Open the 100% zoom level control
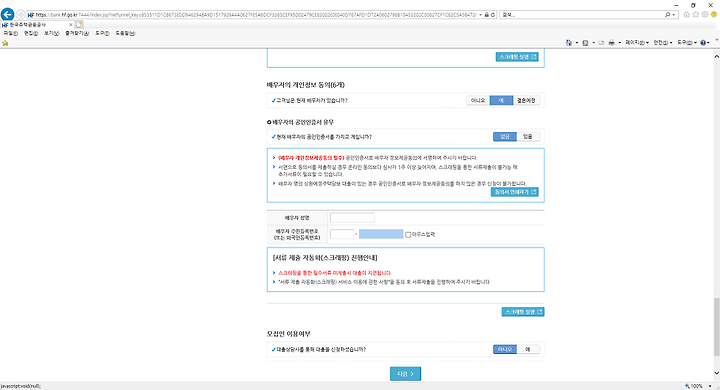Screen dimensions: 720x390 [x=698, y=386]
